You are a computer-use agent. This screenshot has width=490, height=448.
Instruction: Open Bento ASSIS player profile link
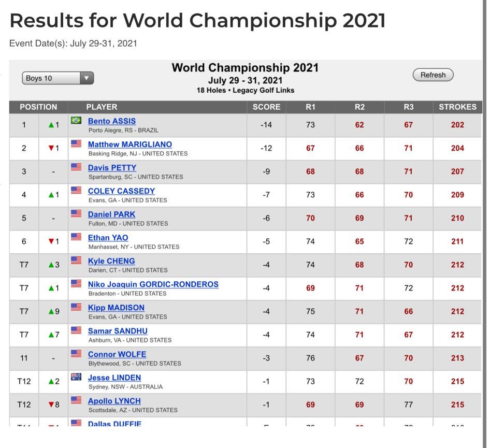112,121
